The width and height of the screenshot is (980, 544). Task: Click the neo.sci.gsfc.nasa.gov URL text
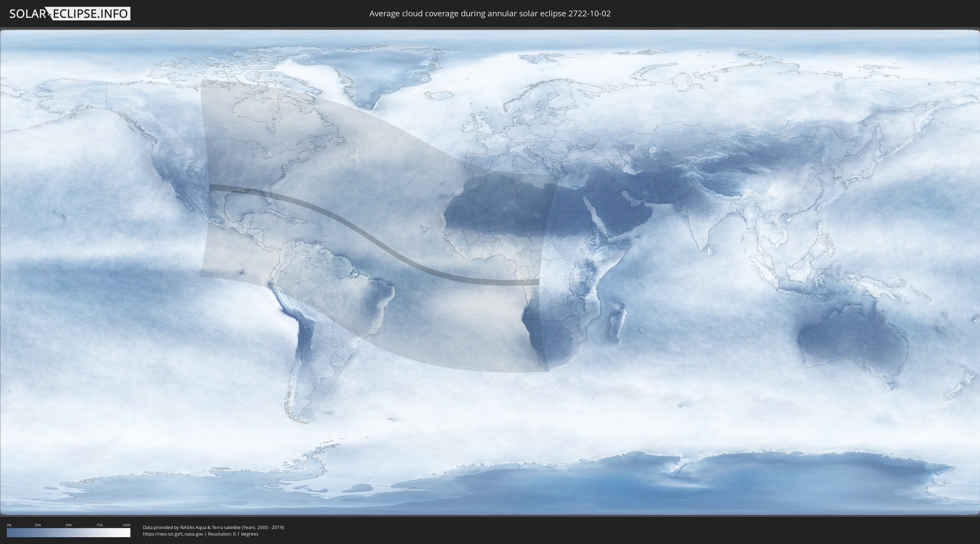pos(173,534)
